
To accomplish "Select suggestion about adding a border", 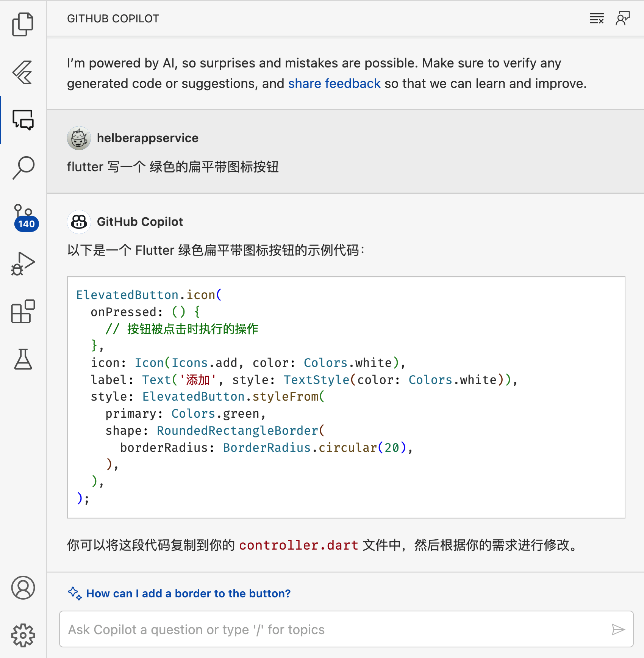I will [x=188, y=593].
